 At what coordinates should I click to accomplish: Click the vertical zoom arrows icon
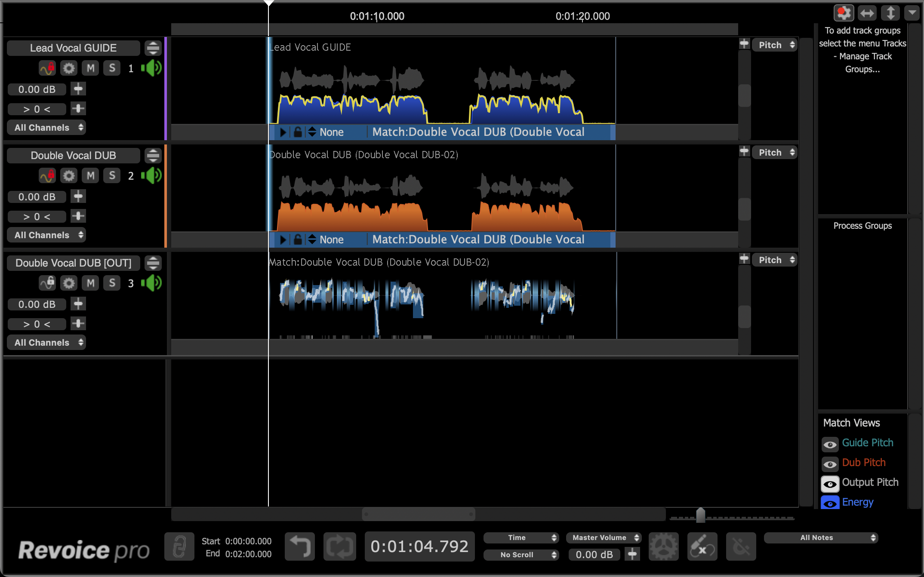tap(890, 13)
